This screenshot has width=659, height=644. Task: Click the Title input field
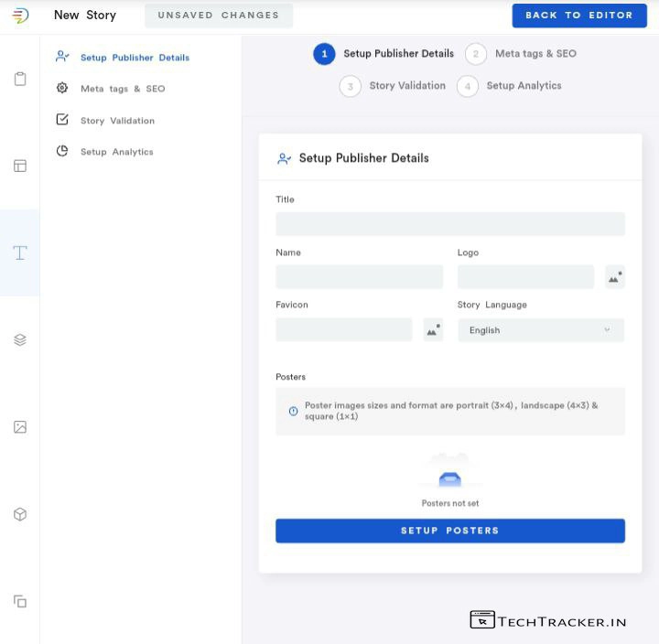pyautogui.click(x=449, y=224)
